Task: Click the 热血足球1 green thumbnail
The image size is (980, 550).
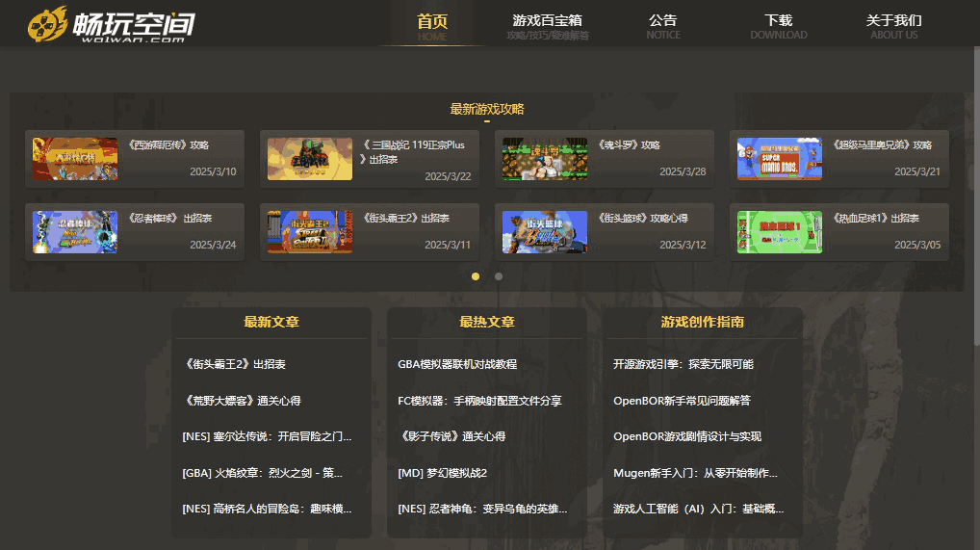Action: coord(780,232)
